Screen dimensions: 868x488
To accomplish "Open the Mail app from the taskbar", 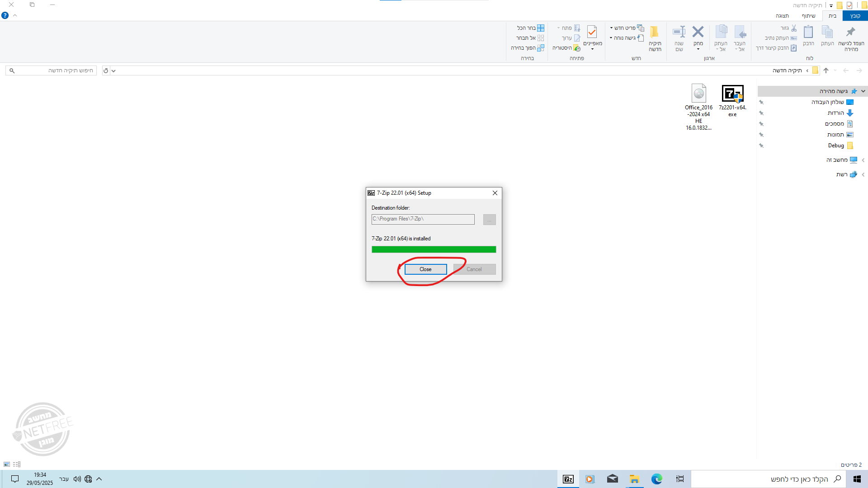I will pyautogui.click(x=612, y=479).
